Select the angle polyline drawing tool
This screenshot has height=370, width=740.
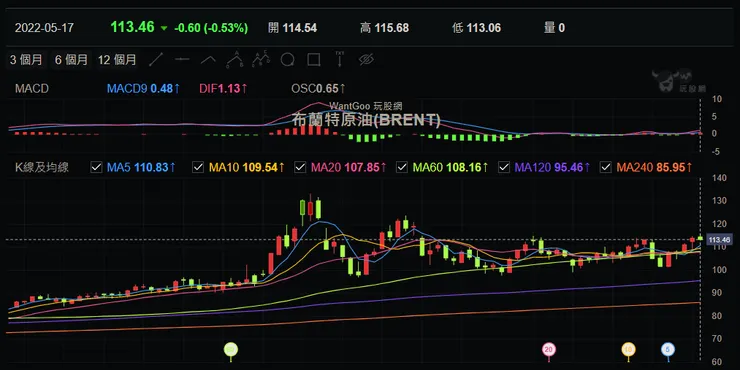coord(208,60)
